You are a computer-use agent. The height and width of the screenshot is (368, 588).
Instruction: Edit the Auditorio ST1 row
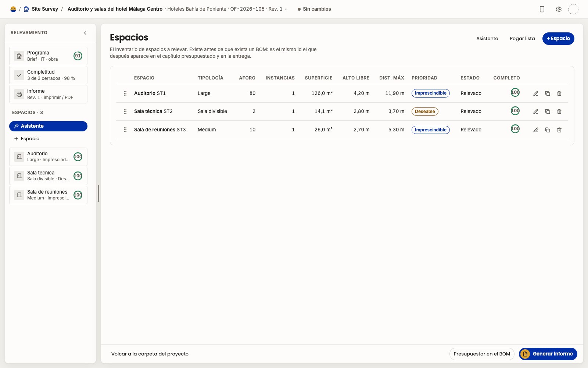(x=536, y=93)
